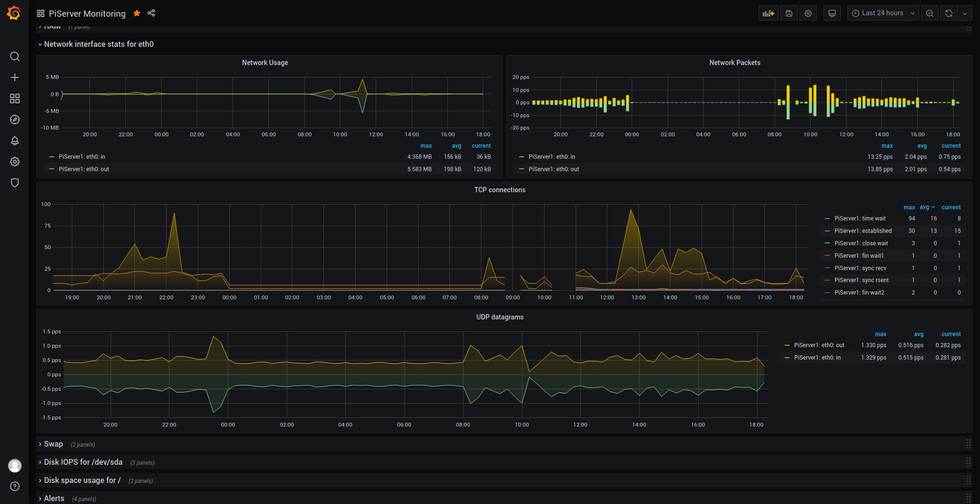Open the user avatar profile menu
The image size is (980, 504).
pos(15,465)
